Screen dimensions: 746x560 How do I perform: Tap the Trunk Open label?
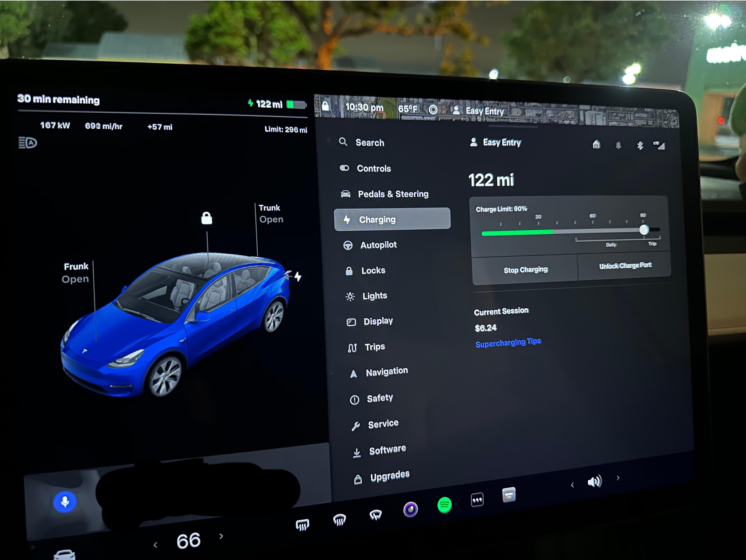coord(271,213)
